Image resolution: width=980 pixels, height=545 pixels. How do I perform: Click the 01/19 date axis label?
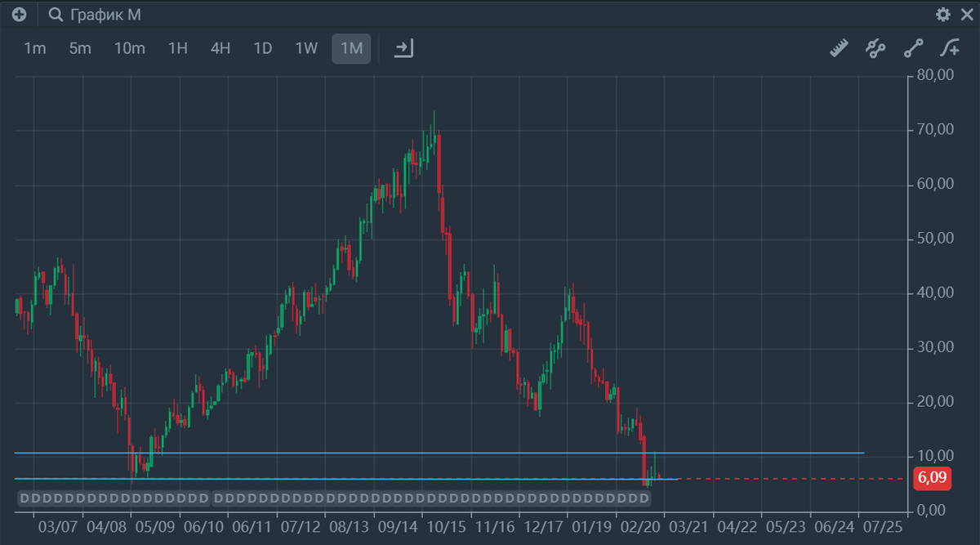[592, 527]
